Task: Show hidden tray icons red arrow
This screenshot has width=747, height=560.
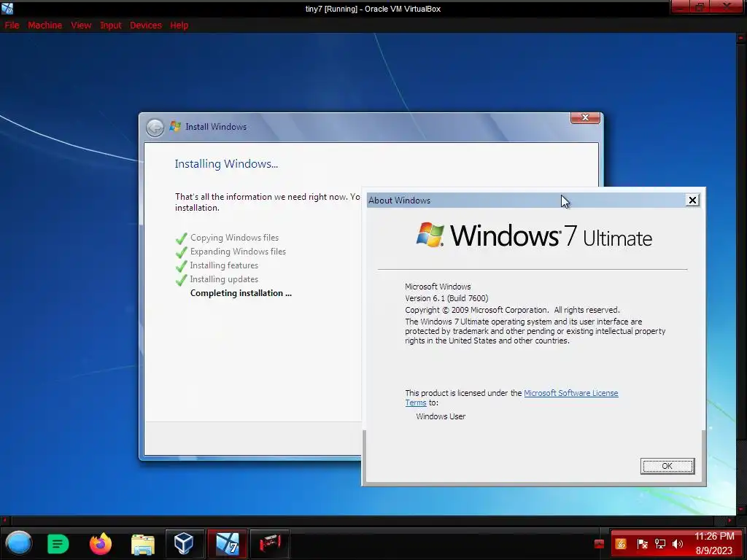Action: [x=600, y=544]
